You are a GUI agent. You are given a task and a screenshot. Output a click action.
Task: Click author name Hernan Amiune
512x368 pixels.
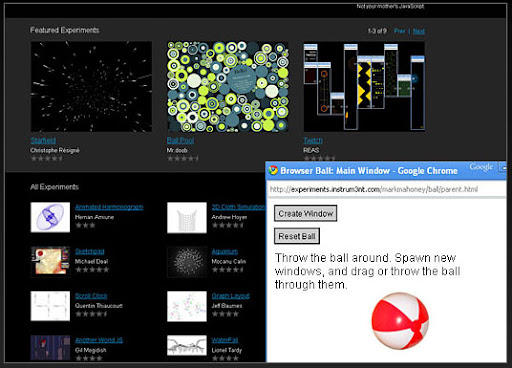point(94,217)
